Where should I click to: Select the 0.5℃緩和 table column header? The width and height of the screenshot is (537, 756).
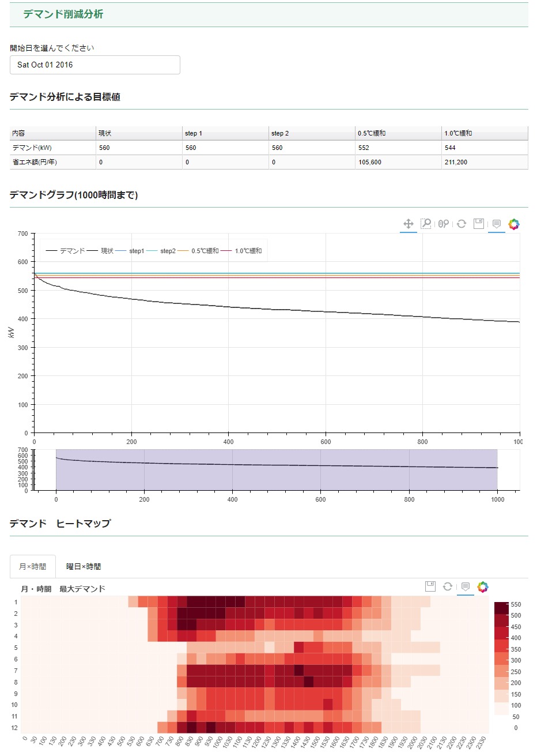click(x=398, y=133)
